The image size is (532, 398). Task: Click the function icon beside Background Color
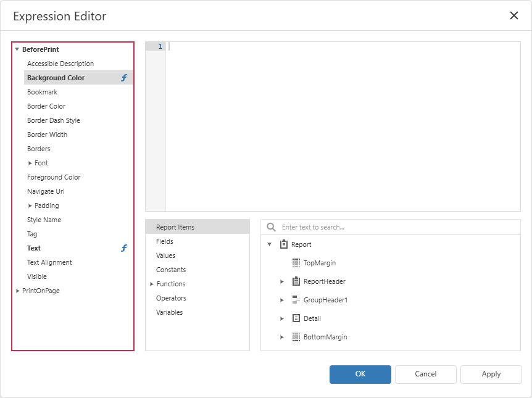click(124, 78)
